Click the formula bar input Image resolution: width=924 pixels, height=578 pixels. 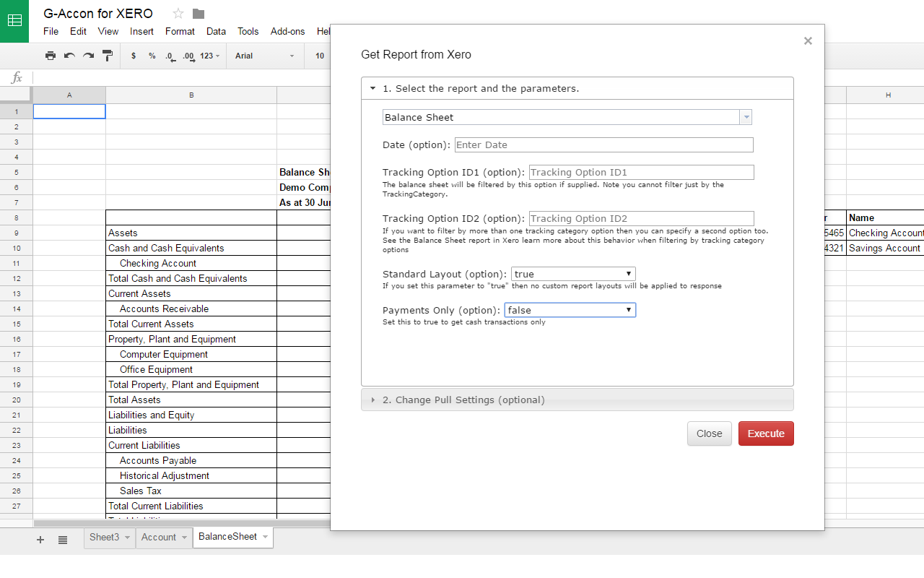pos(180,77)
